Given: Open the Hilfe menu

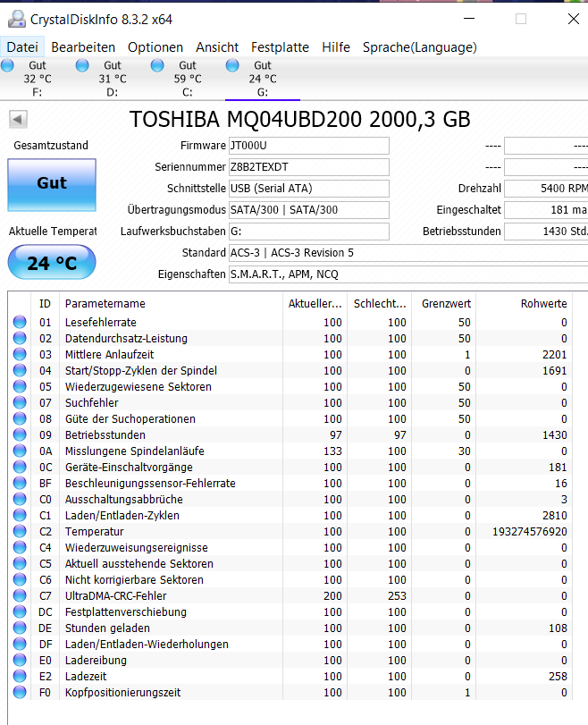Looking at the screenshot, I should click(x=336, y=47).
